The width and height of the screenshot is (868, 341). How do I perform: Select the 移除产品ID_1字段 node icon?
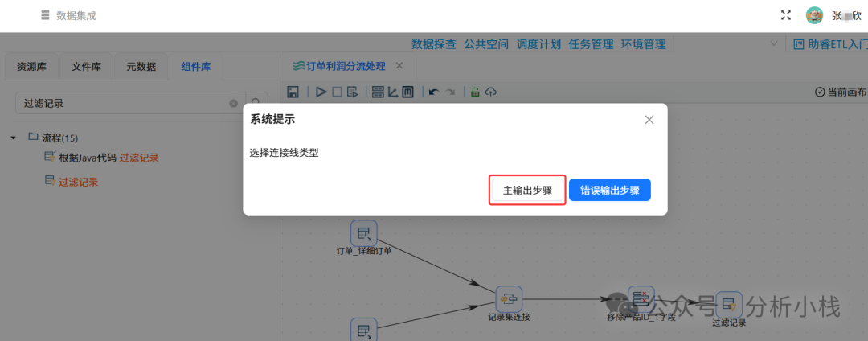coord(641,298)
